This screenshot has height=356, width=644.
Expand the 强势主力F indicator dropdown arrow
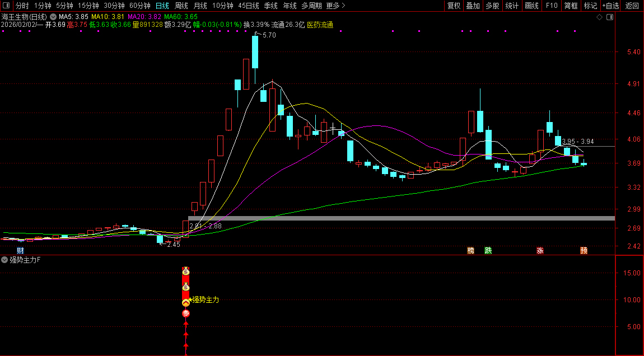coord(4,260)
